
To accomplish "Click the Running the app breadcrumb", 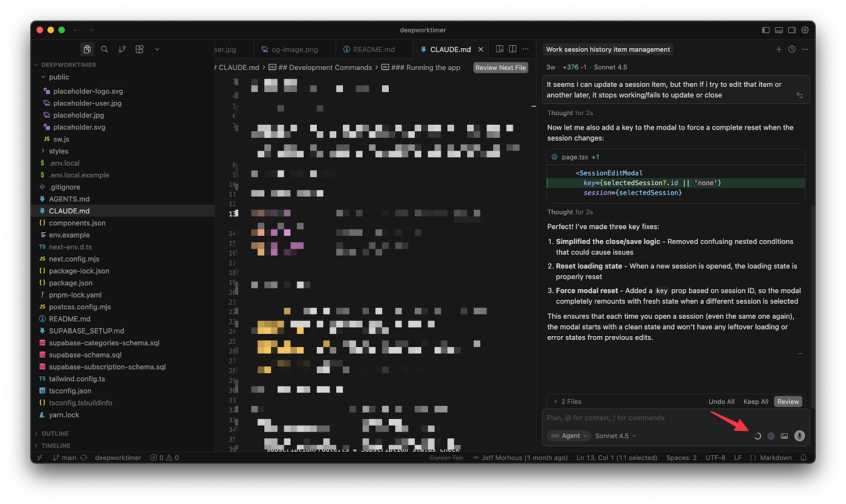I will tap(425, 67).
